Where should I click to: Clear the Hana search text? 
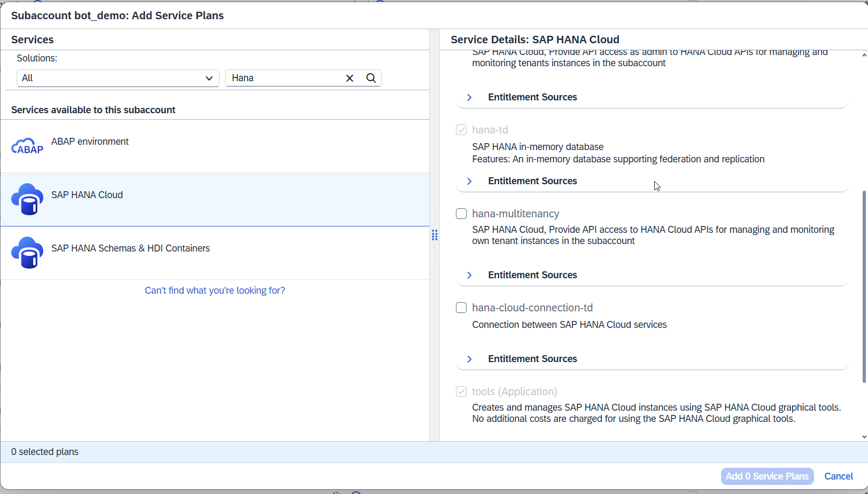coord(350,78)
